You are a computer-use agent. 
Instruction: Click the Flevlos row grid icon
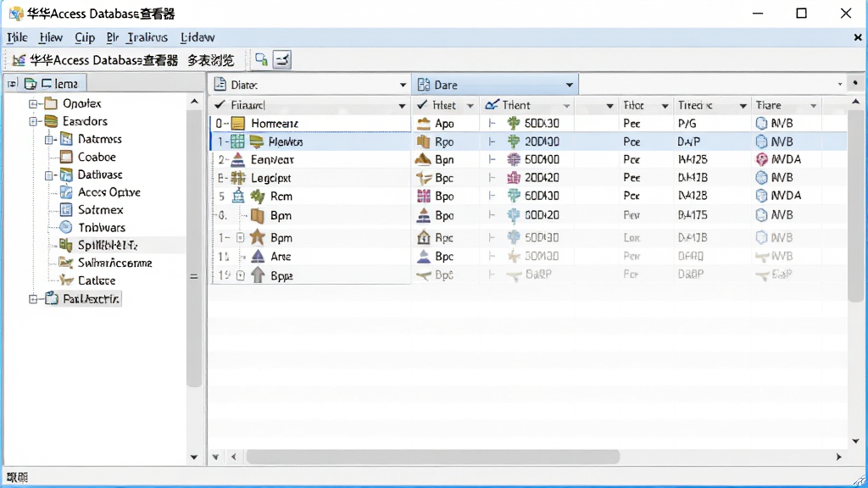click(237, 141)
